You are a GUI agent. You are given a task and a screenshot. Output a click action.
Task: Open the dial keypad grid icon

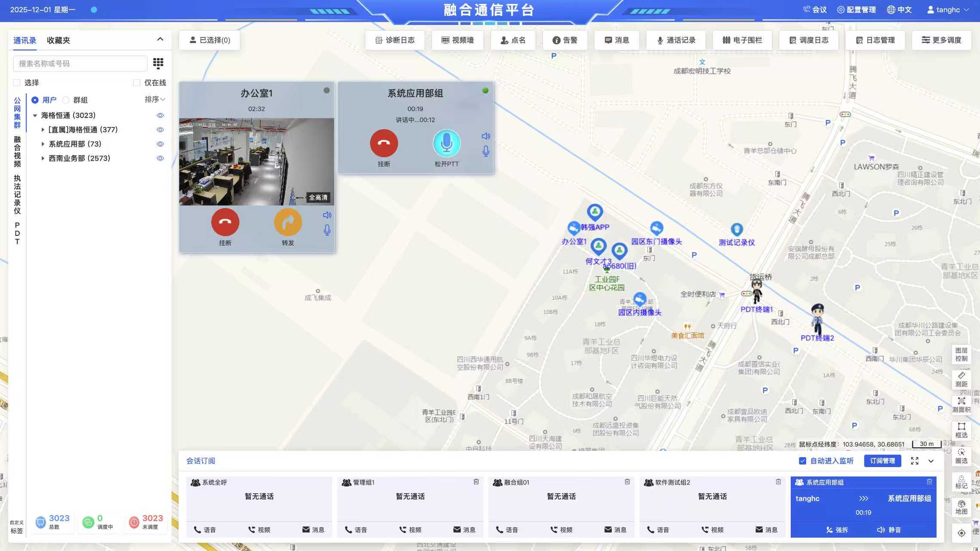pos(158,64)
